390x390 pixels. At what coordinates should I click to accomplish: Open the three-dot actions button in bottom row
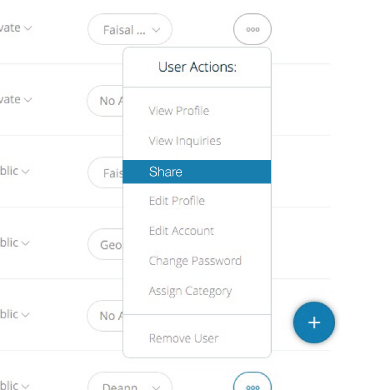click(x=252, y=382)
